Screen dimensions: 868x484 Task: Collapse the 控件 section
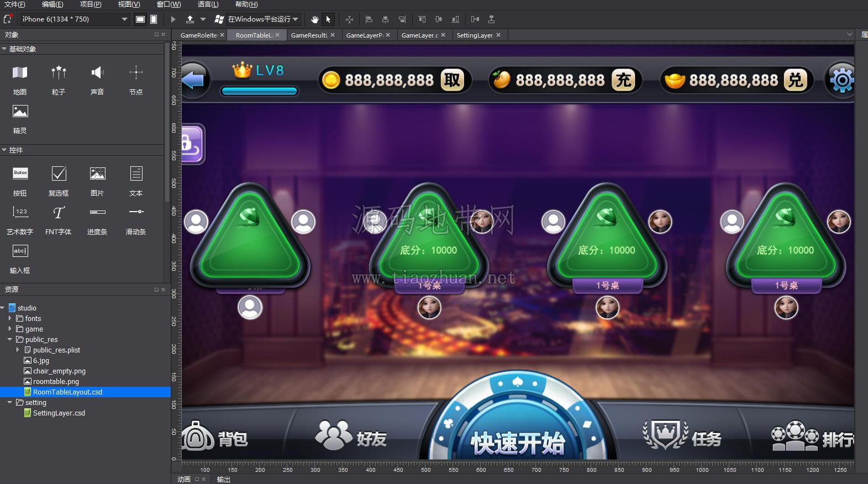4,150
